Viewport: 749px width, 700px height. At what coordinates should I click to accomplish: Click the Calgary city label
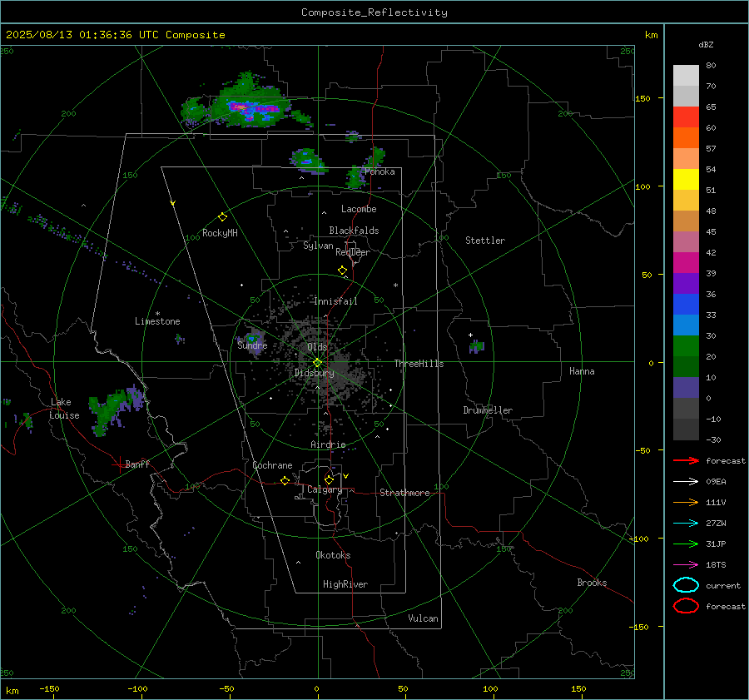(325, 489)
